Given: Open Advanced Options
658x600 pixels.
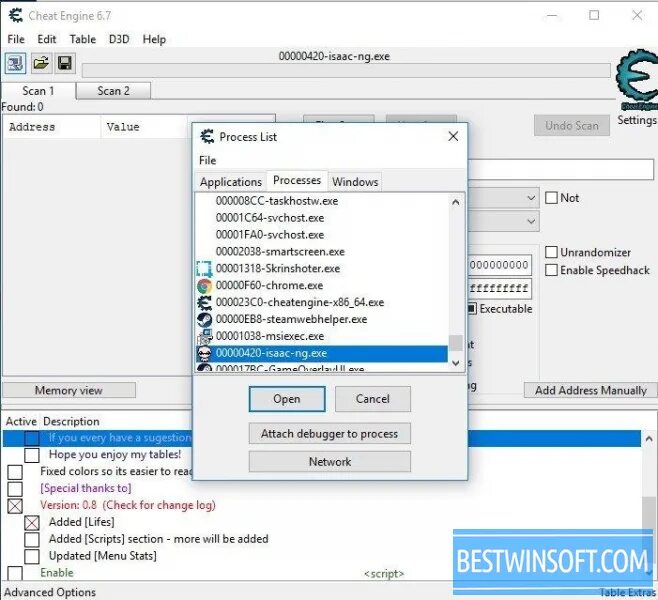Looking at the screenshot, I should (50, 592).
